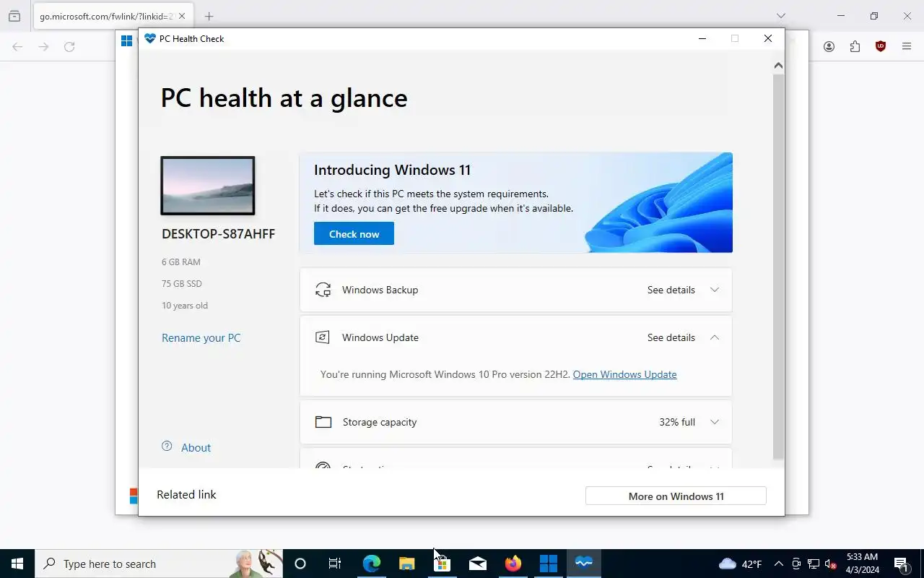The image size is (924, 578).
Task: Click the Check now button
Action: [x=354, y=233]
